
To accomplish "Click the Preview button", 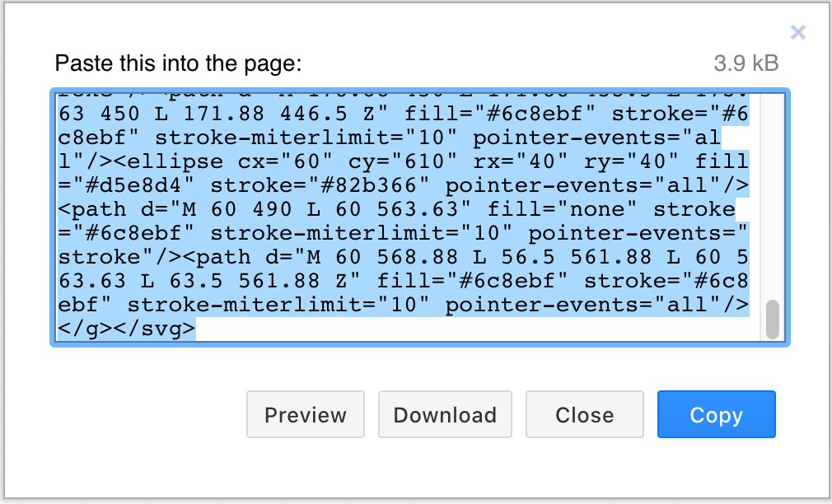I will [x=305, y=414].
